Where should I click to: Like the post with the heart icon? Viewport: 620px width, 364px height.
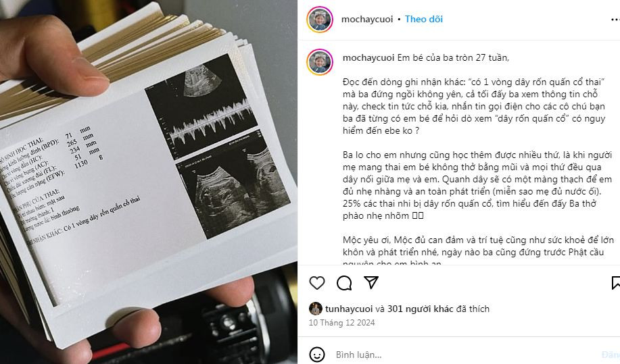click(x=316, y=283)
